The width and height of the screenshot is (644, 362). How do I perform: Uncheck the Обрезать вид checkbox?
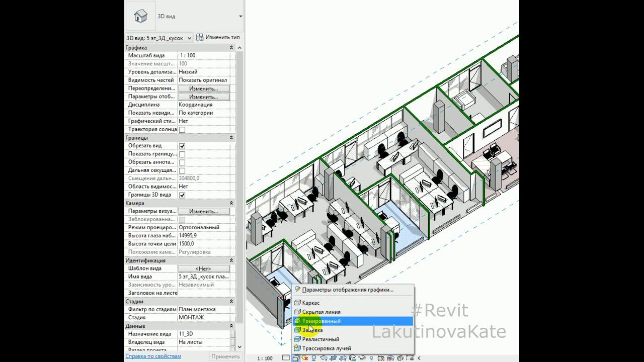click(182, 146)
